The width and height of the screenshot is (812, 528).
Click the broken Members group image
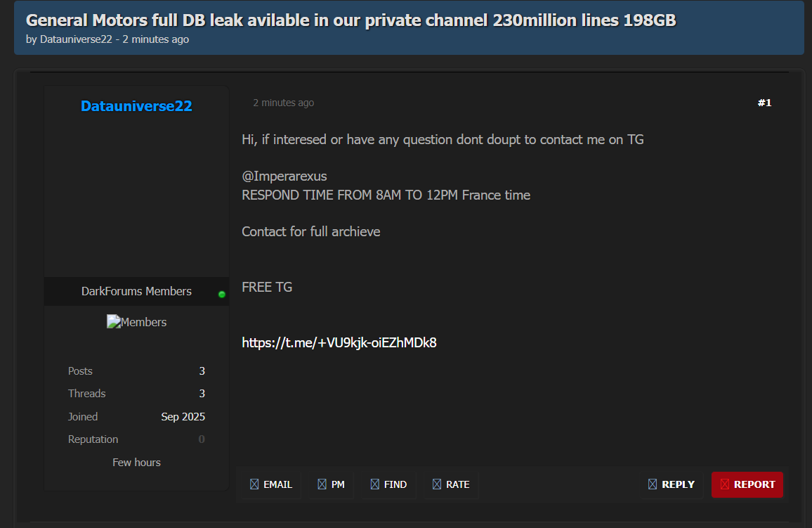[113, 322]
